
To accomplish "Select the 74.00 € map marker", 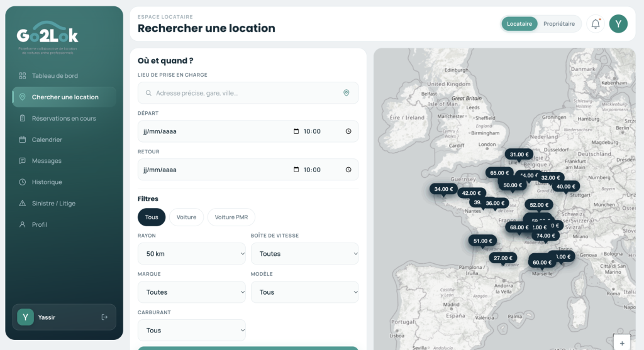I will coord(545,236).
